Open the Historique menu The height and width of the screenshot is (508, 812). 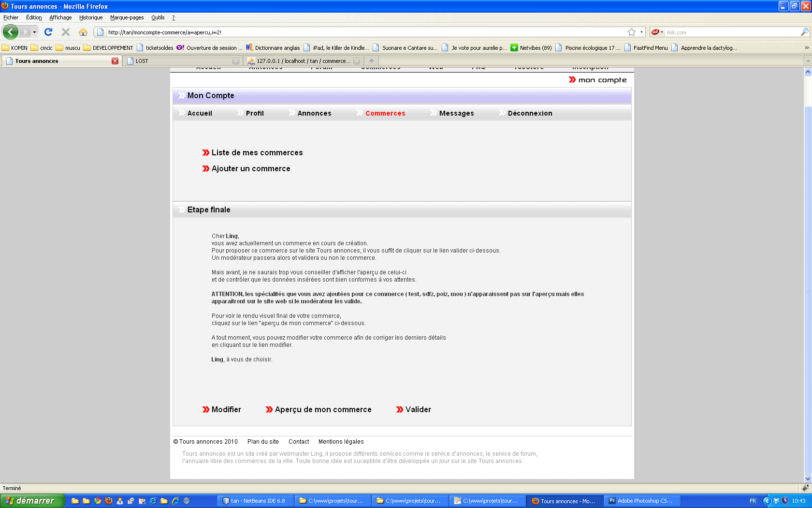[x=91, y=17]
